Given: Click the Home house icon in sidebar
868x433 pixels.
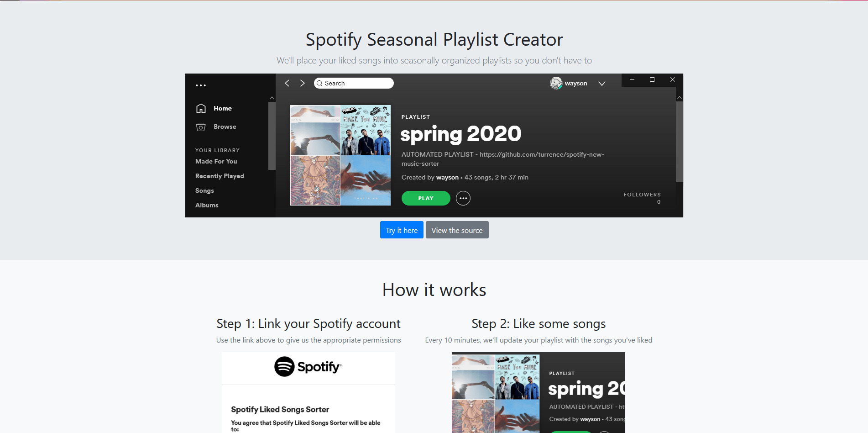Looking at the screenshot, I should (201, 108).
